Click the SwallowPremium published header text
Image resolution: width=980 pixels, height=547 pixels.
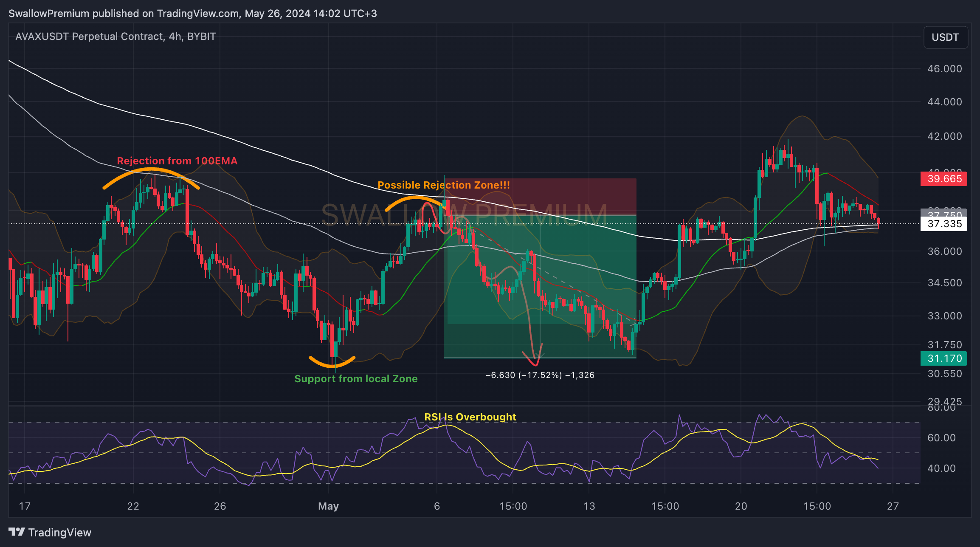click(x=193, y=14)
